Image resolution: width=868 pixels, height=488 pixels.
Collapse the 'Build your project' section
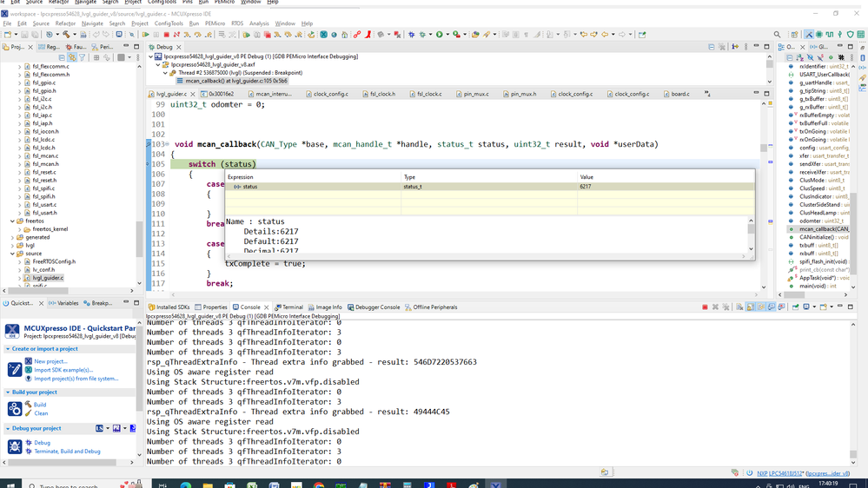point(8,392)
